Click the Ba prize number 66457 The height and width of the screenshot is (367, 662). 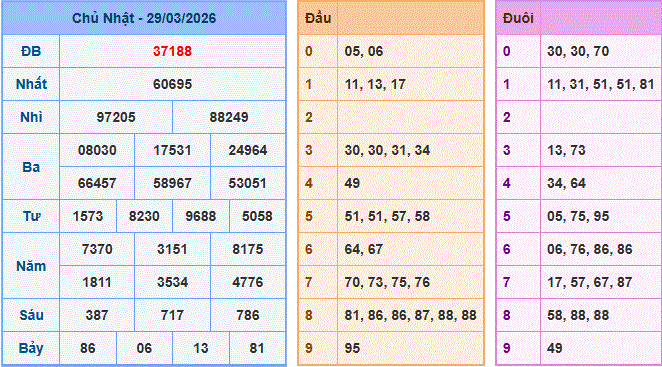click(x=97, y=183)
